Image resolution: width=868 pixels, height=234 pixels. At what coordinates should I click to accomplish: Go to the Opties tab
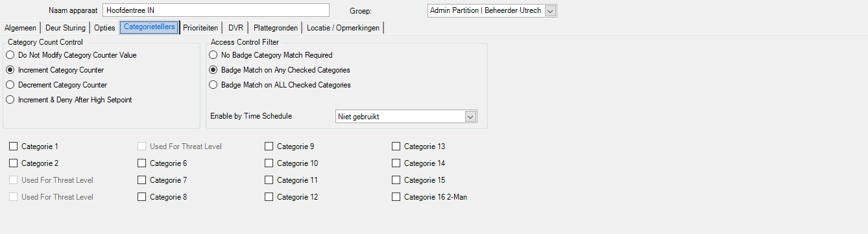[x=104, y=28]
